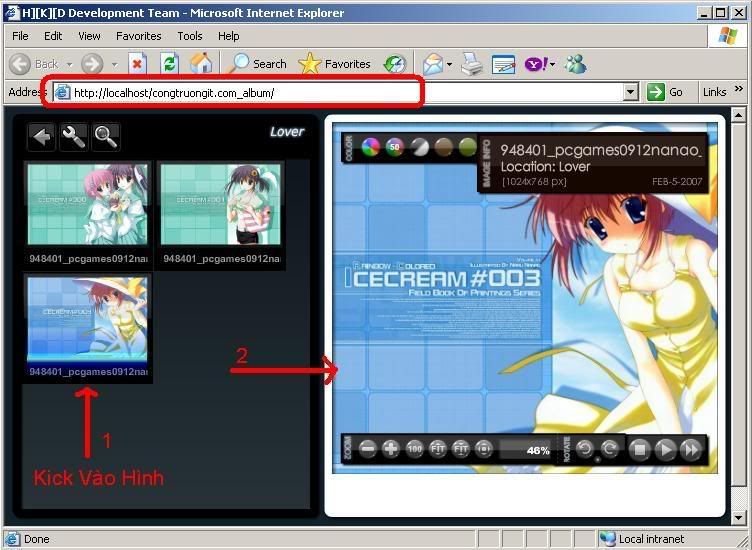Apply sepia brown color filter

pyautogui.click(x=444, y=147)
